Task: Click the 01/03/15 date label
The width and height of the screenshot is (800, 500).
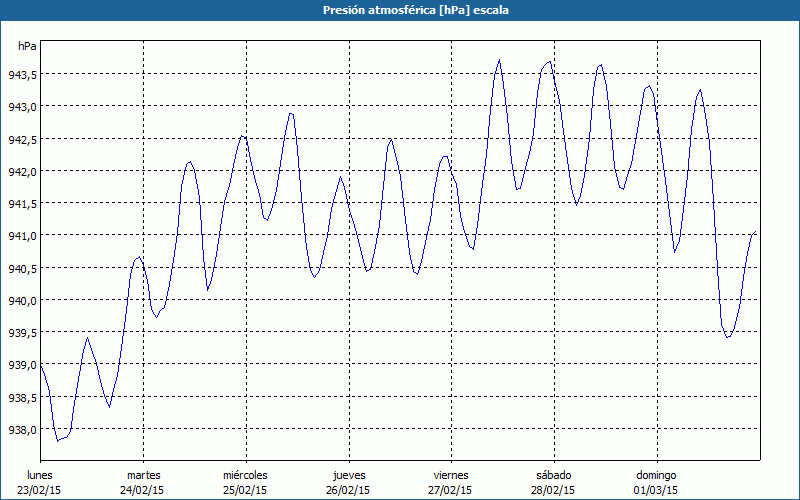Action: (656, 490)
